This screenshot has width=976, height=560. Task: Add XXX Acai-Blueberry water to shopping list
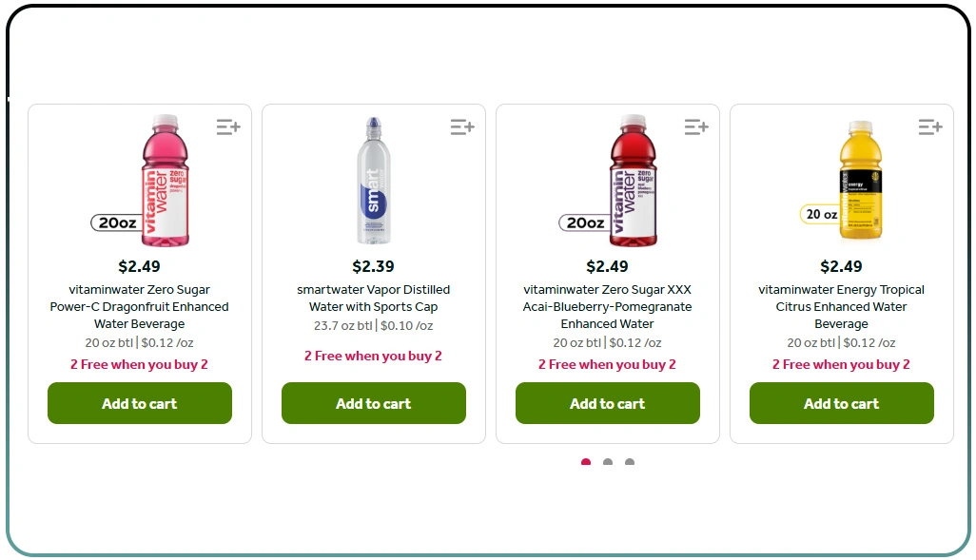pos(696,126)
